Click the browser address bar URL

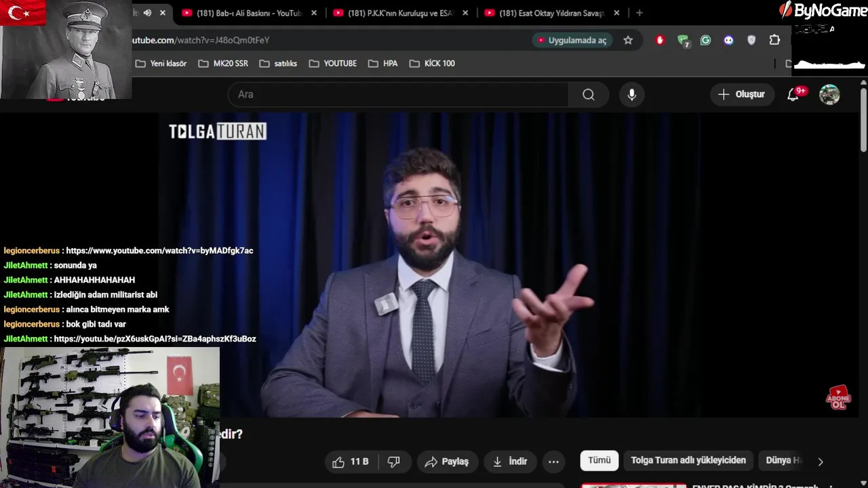pos(201,40)
